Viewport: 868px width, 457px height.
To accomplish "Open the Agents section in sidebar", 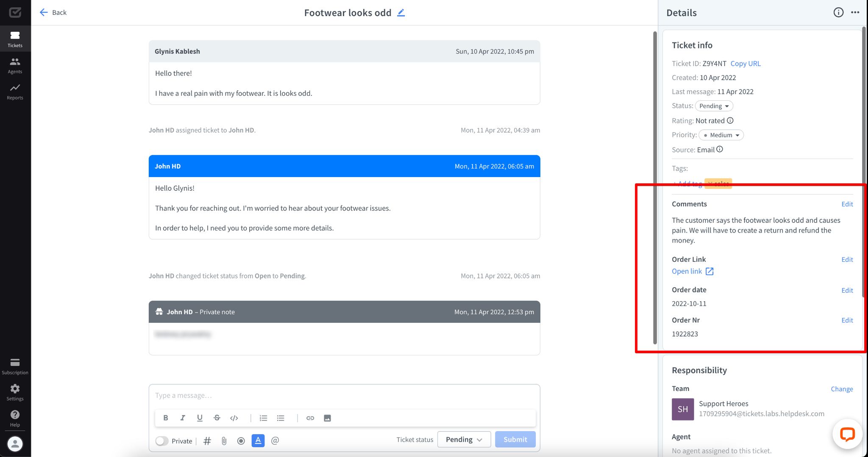I will pyautogui.click(x=15, y=66).
